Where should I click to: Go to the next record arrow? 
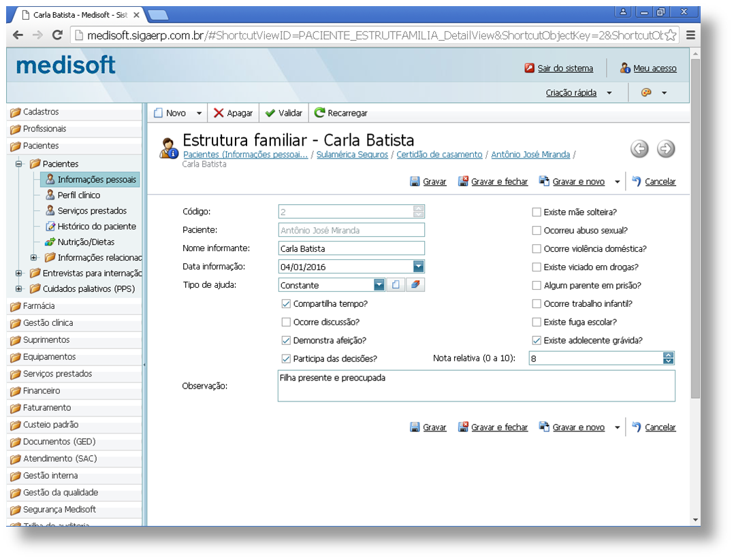click(x=666, y=148)
